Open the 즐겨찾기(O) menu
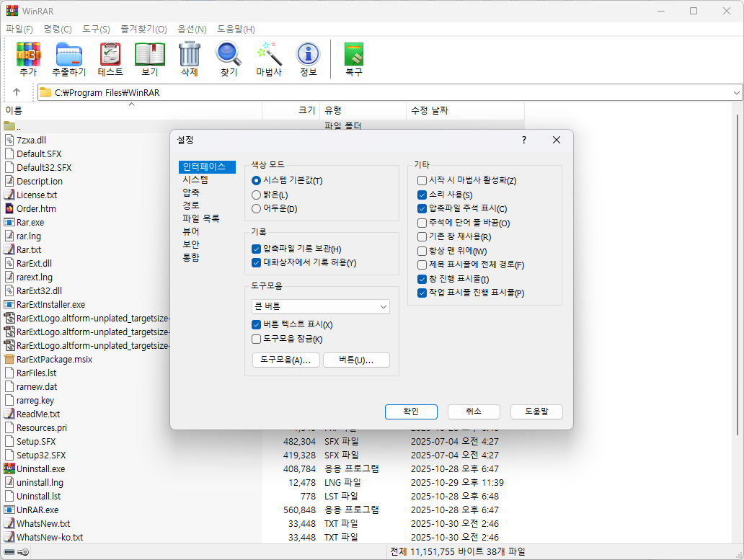 click(x=143, y=30)
